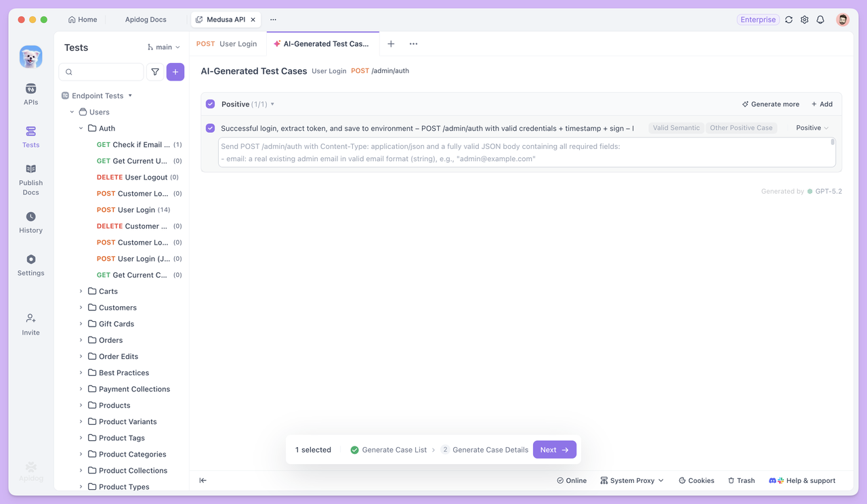The height and width of the screenshot is (504, 867).
Task: Open the System Proxy dropdown
Action: [x=632, y=480]
